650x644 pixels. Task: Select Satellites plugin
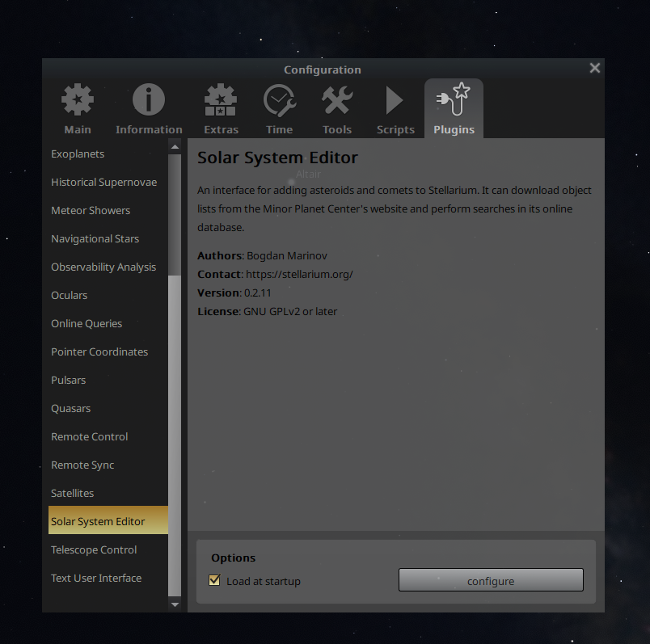[x=108, y=493]
